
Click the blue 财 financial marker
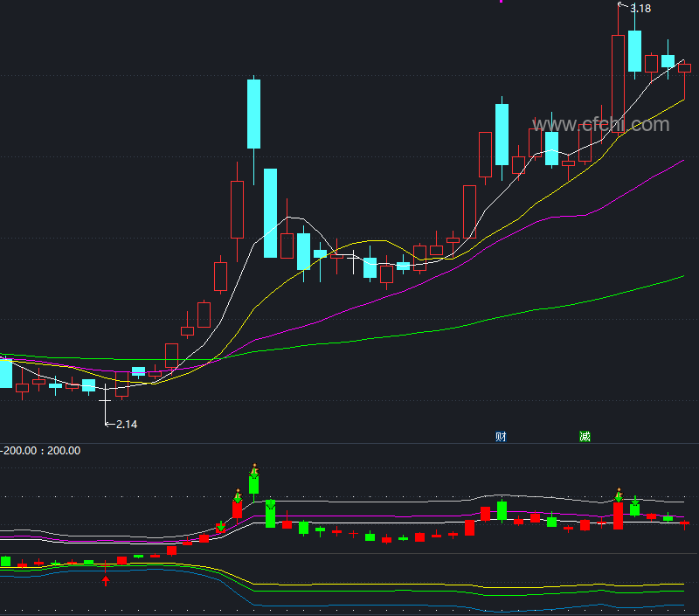501,436
